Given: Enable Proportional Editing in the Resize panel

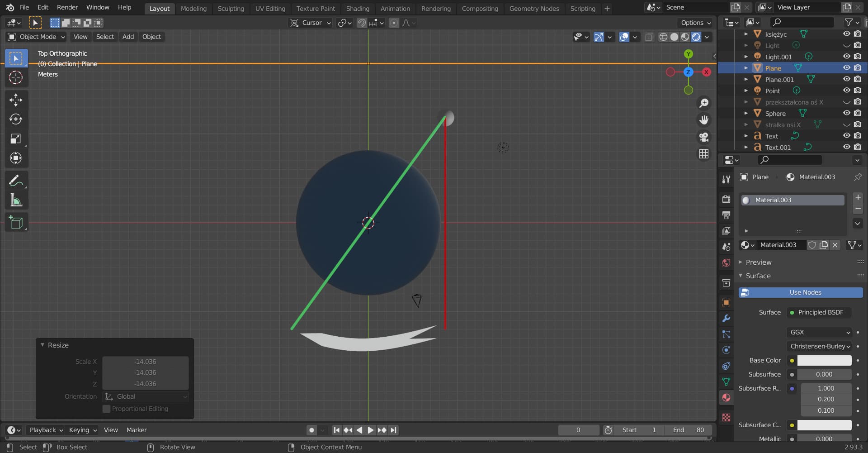Looking at the screenshot, I should point(106,409).
